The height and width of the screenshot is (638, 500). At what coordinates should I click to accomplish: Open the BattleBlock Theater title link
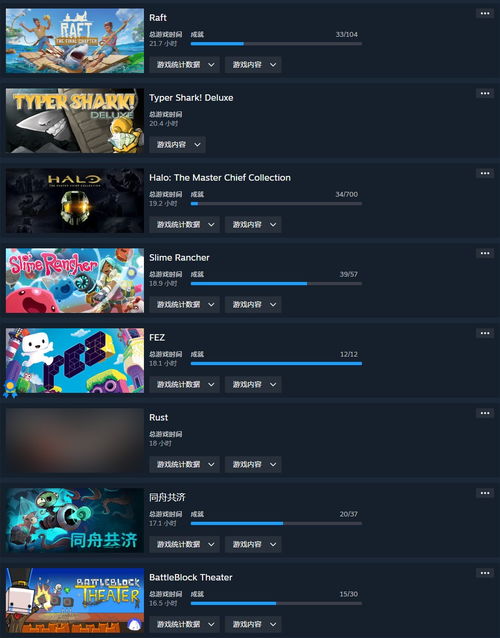tap(190, 577)
